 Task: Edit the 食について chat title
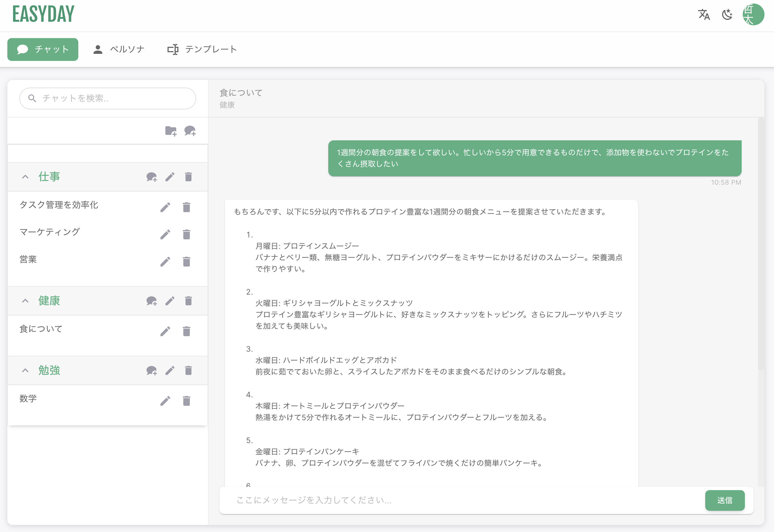click(165, 331)
